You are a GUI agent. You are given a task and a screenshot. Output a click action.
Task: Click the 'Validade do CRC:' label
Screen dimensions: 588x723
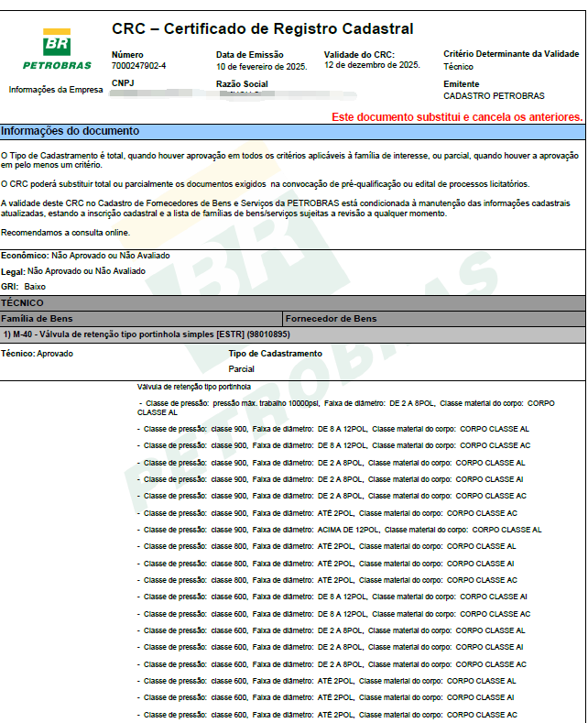coord(359,55)
